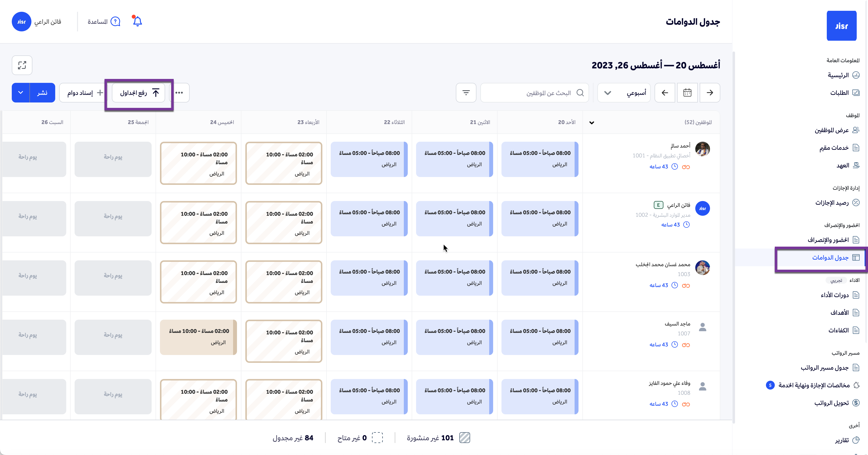Open the fullscreen expand icon
This screenshot has width=868, height=455.
[22, 65]
